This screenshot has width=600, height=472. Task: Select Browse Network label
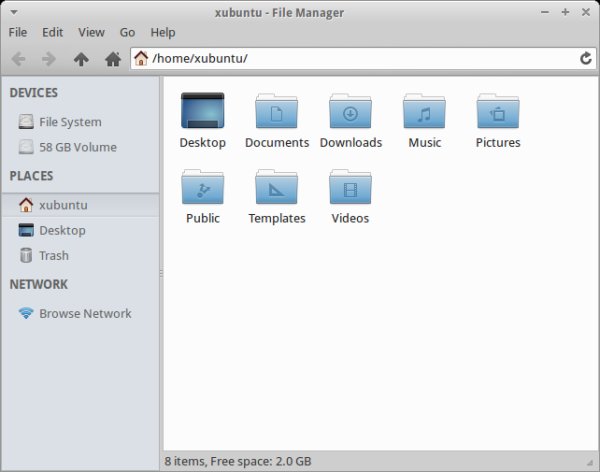click(x=85, y=314)
